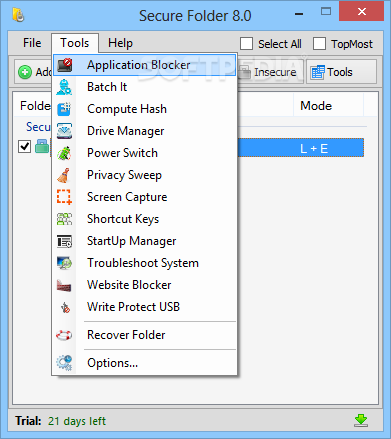This screenshot has height=439, width=391.
Task: Click the Drive Manager icon
Action: pos(64,131)
